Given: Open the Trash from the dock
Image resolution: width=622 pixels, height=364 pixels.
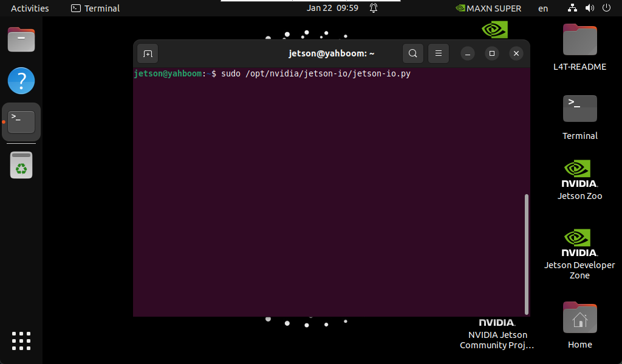Looking at the screenshot, I should click(21, 165).
